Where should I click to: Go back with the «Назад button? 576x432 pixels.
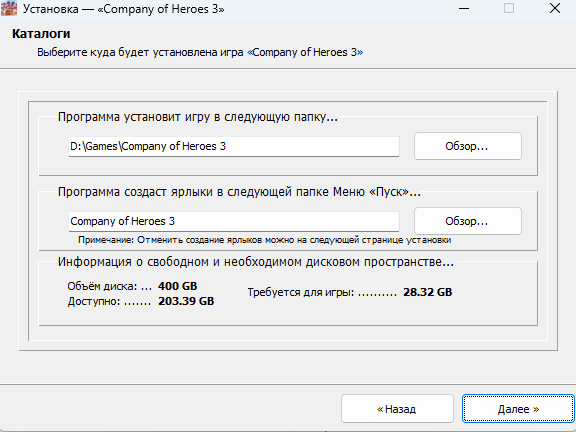(397, 409)
